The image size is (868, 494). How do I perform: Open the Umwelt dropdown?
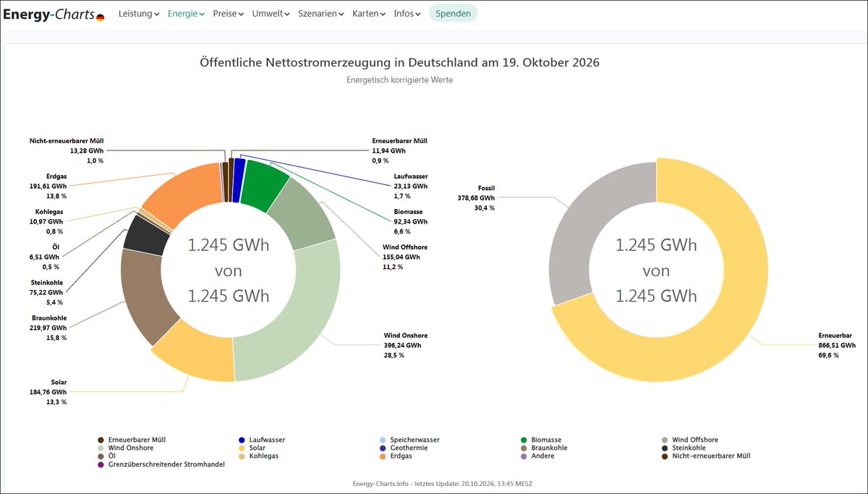pos(271,14)
